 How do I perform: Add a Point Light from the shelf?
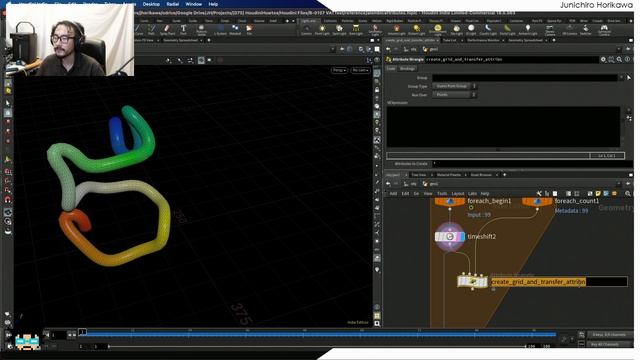tap(322, 30)
